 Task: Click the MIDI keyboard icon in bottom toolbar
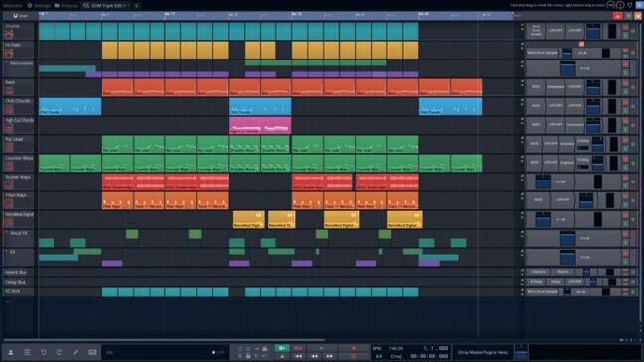pos(92,352)
